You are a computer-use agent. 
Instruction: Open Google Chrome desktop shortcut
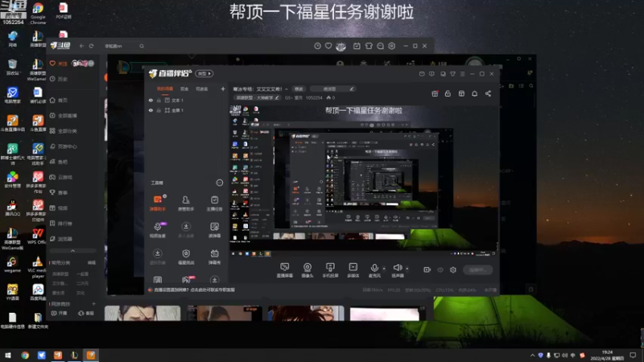coord(38,14)
